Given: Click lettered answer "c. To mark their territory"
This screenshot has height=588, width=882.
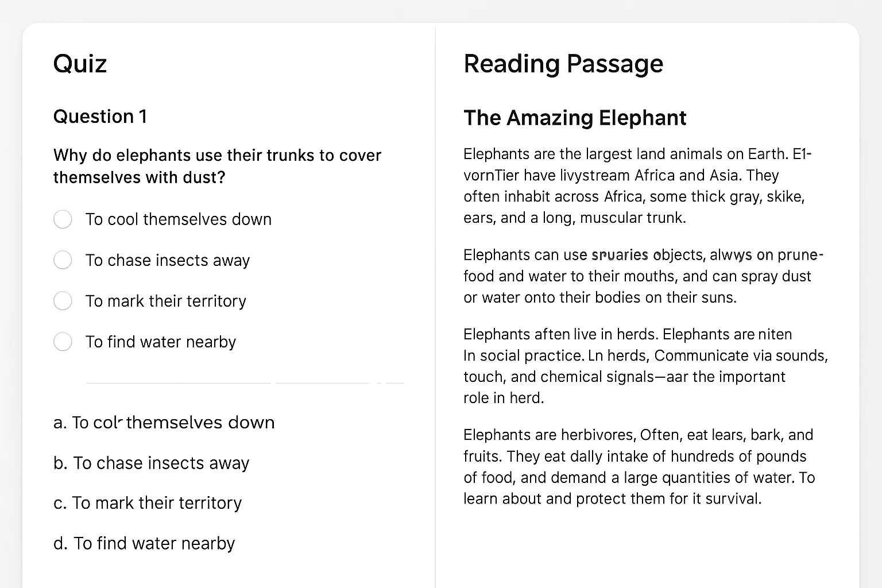Looking at the screenshot, I should pos(148,503).
